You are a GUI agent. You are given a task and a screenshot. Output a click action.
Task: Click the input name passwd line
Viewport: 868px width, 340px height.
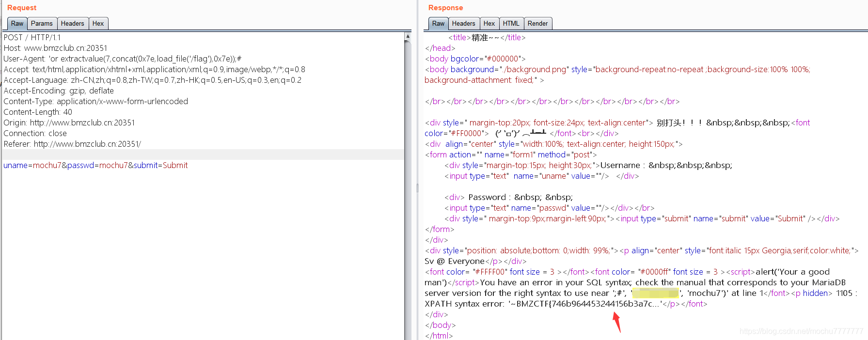550,208
